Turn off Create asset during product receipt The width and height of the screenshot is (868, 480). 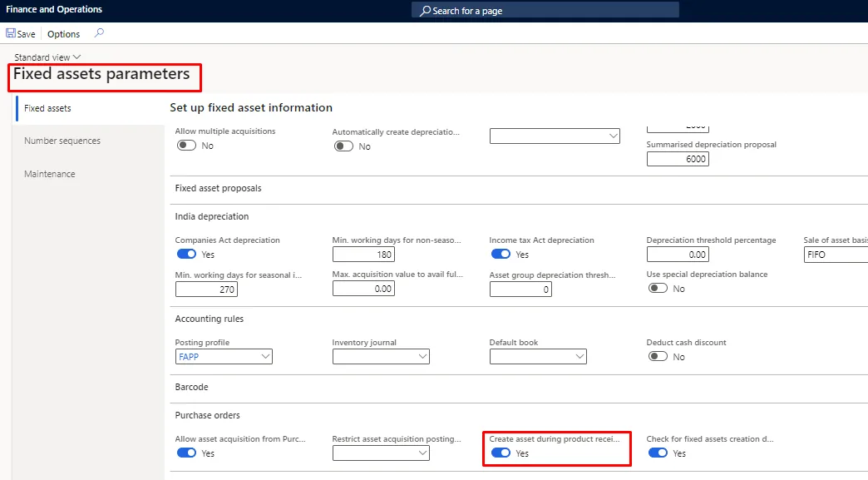tap(501, 453)
